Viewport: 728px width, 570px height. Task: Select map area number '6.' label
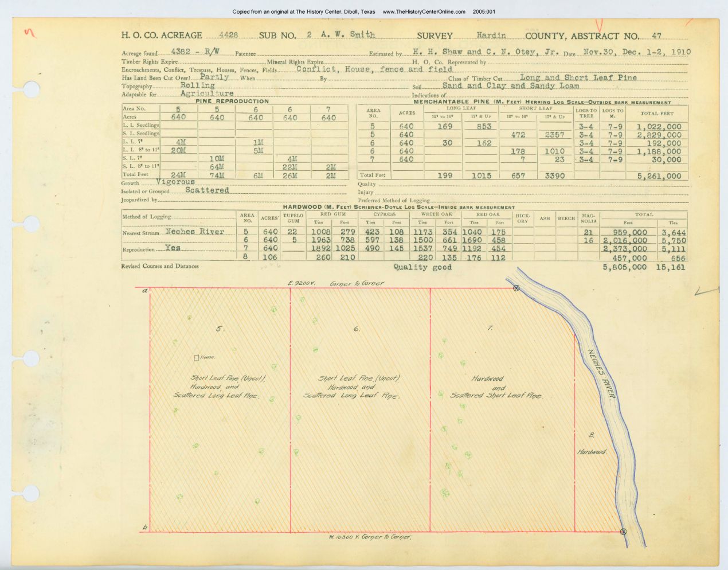pyautogui.click(x=356, y=329)
